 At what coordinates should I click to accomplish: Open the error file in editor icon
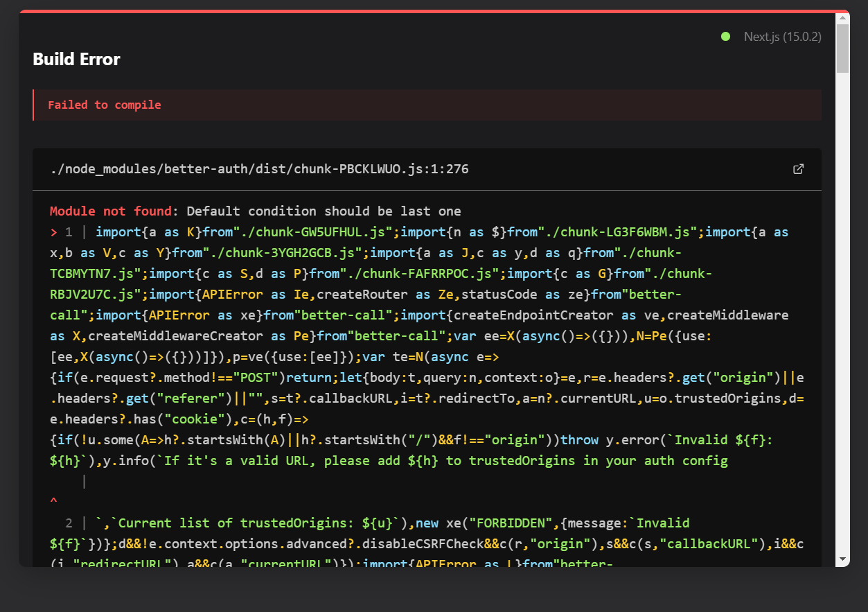tap(798, 169)
